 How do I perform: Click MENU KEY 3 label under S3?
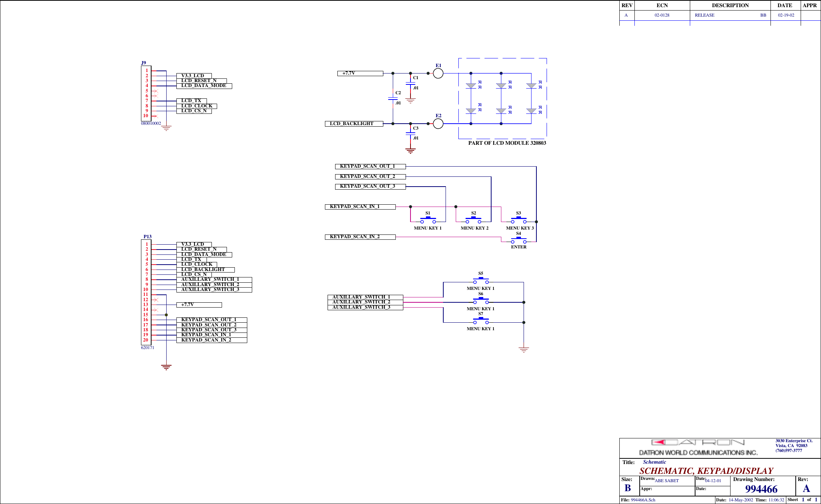520,228
